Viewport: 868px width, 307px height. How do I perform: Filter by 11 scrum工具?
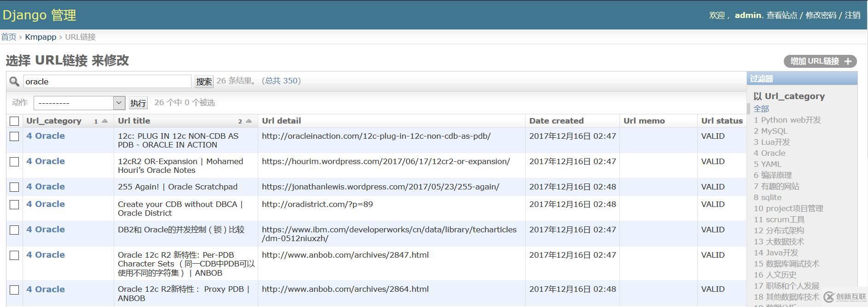click(x=779, y=219)
